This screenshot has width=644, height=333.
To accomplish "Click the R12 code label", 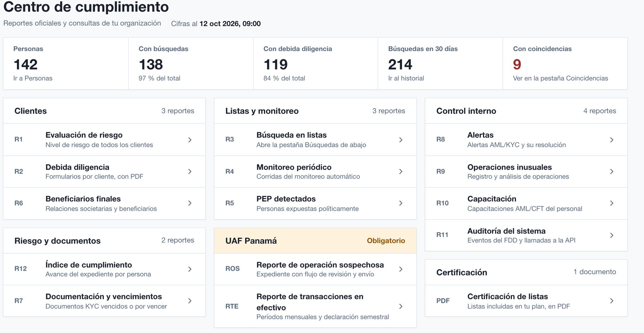I will click(21, 269).
